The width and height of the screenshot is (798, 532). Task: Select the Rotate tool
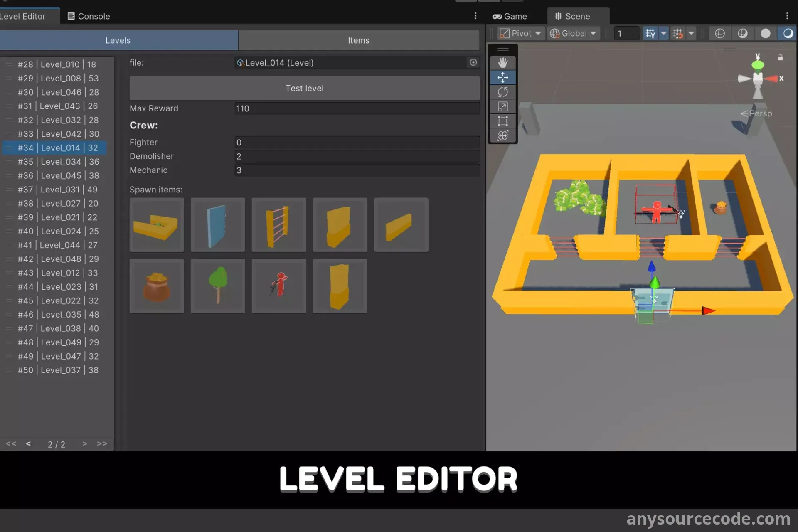point(502,92)
